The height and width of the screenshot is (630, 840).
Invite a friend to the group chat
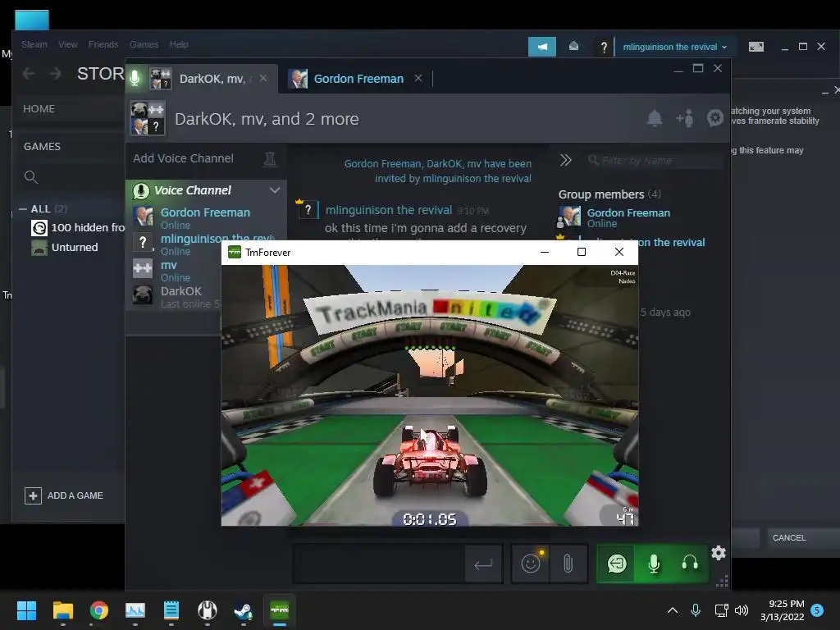(685, 118)
